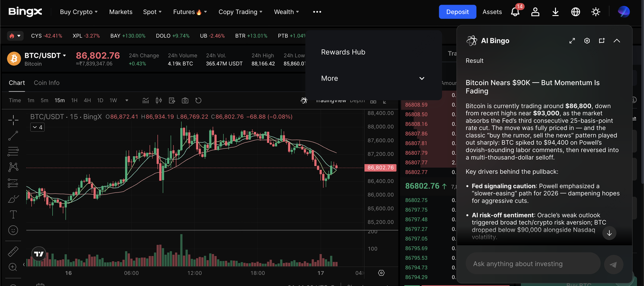Open the Markets page link

point(121,12)
